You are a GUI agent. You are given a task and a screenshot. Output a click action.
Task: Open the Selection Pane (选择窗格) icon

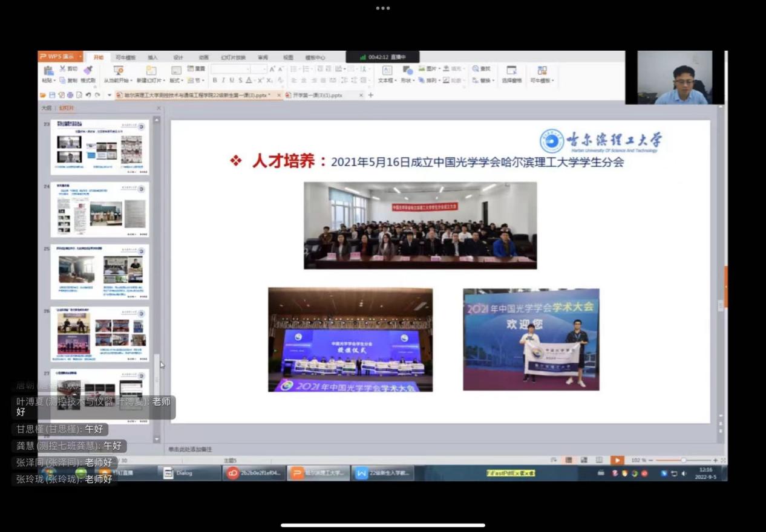tap(511, 70)
